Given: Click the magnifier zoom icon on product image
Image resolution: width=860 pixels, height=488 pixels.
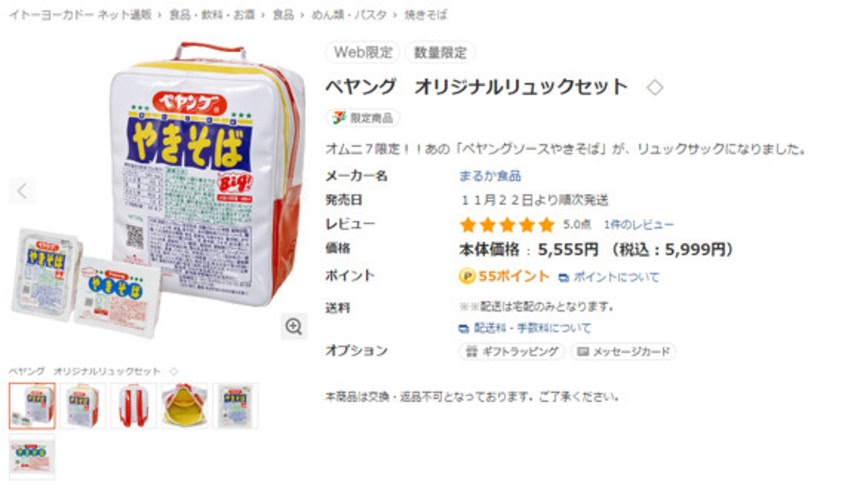Looking at the screenshot, I should point(293,326).
